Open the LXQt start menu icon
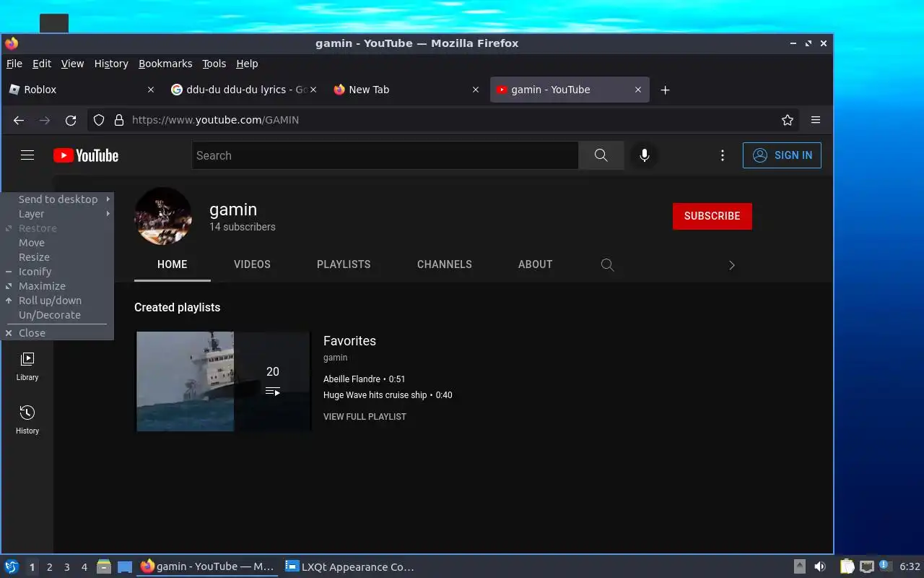The image size is (924, 578). click(12, 566)
